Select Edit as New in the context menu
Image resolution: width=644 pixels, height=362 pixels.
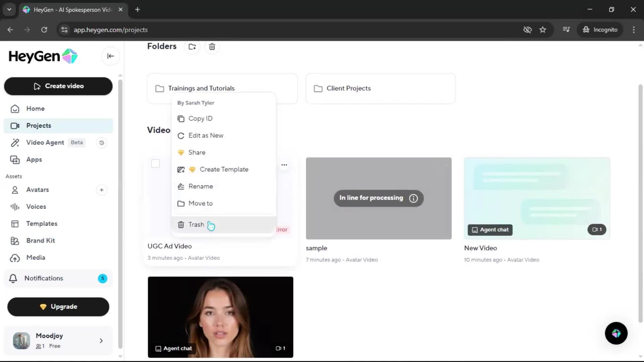206,135
